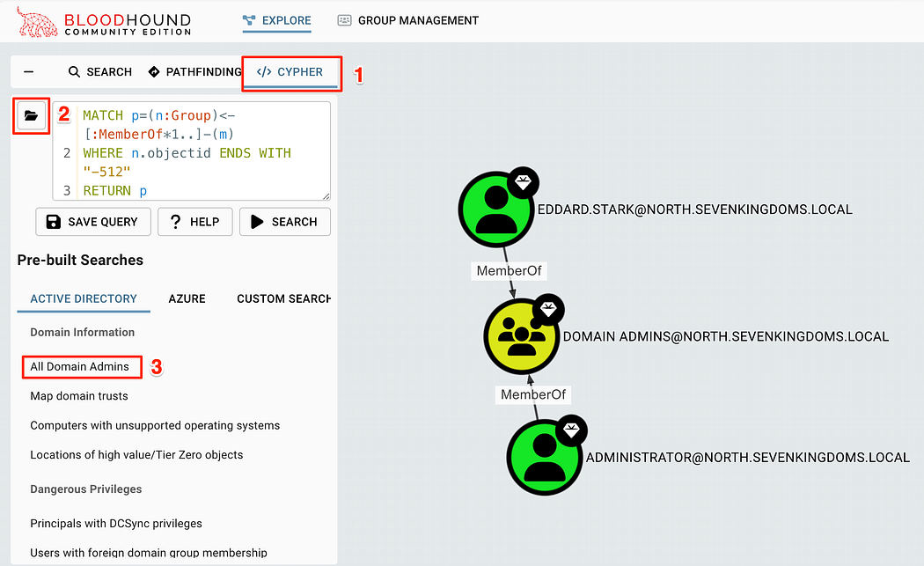
Task: Open the Group Management page
Action: (x=407, y=20)
